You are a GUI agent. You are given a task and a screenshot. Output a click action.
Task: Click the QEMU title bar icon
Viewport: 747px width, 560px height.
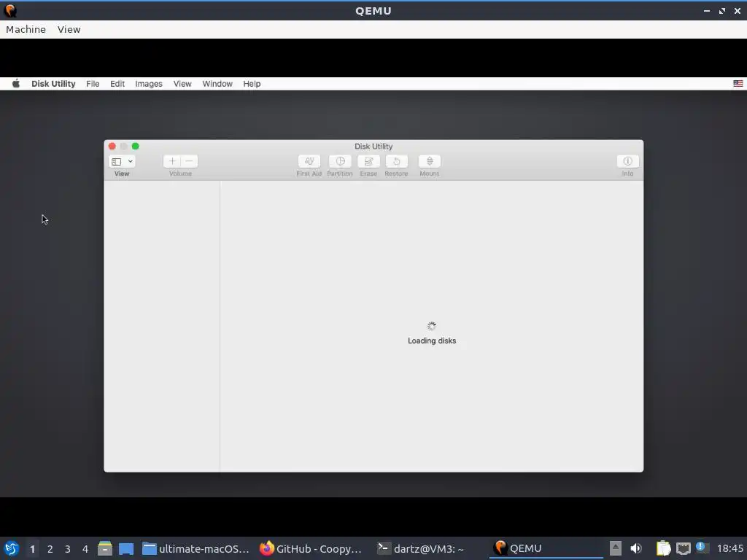point(10,10)
